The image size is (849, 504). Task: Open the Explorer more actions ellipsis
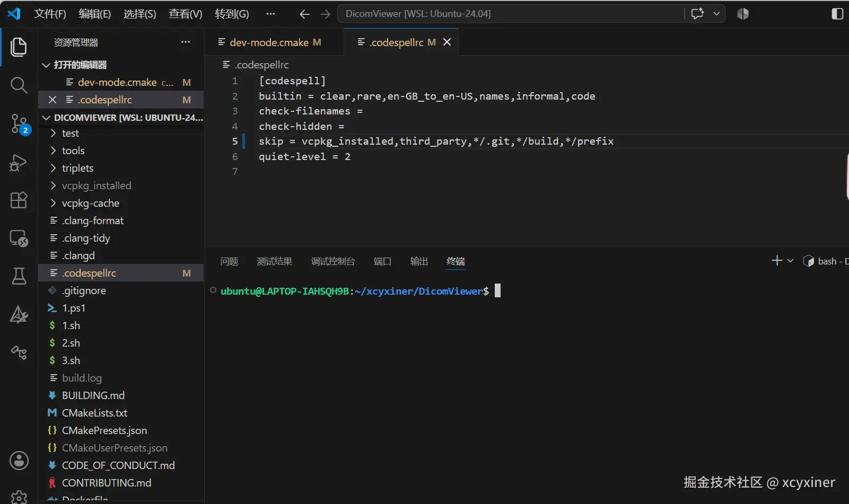point(186,42)
